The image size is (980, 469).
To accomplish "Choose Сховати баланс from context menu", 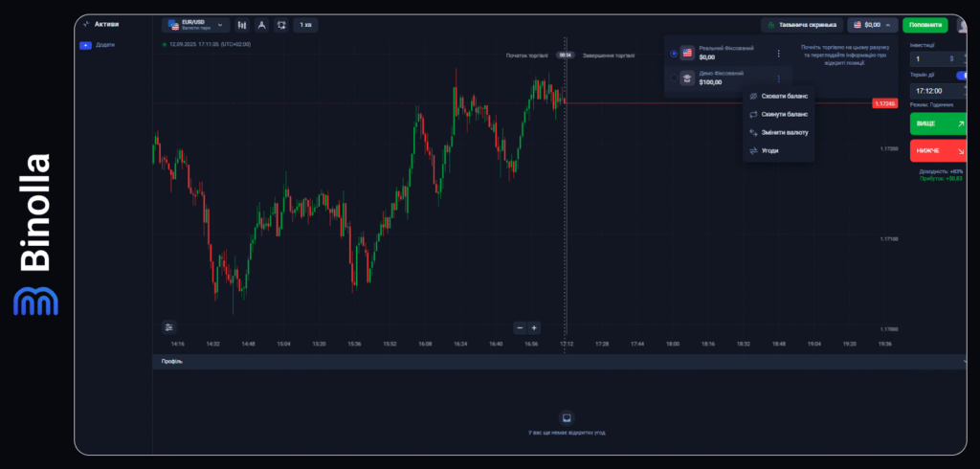I will [x=784, y=97].
